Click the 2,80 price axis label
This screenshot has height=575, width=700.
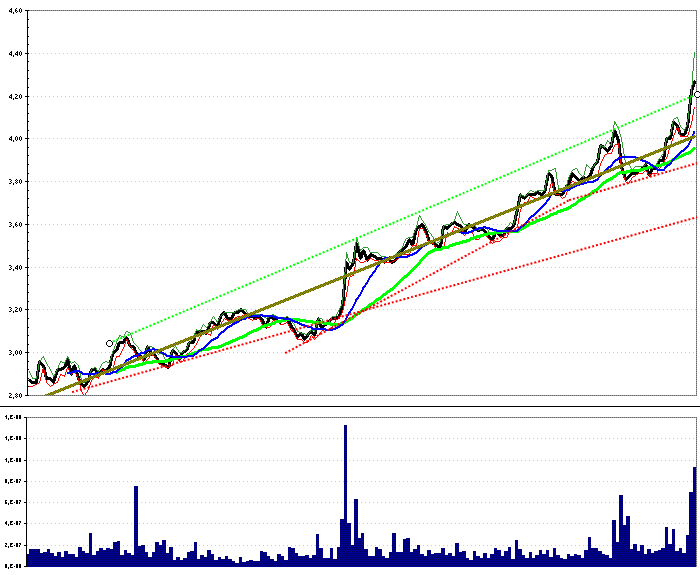coord(15,395)
